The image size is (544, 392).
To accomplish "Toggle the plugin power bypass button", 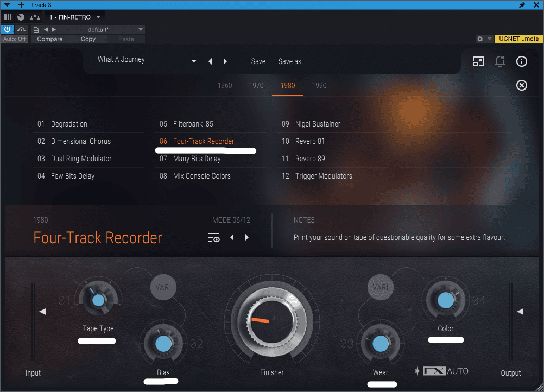I will 8,30.
